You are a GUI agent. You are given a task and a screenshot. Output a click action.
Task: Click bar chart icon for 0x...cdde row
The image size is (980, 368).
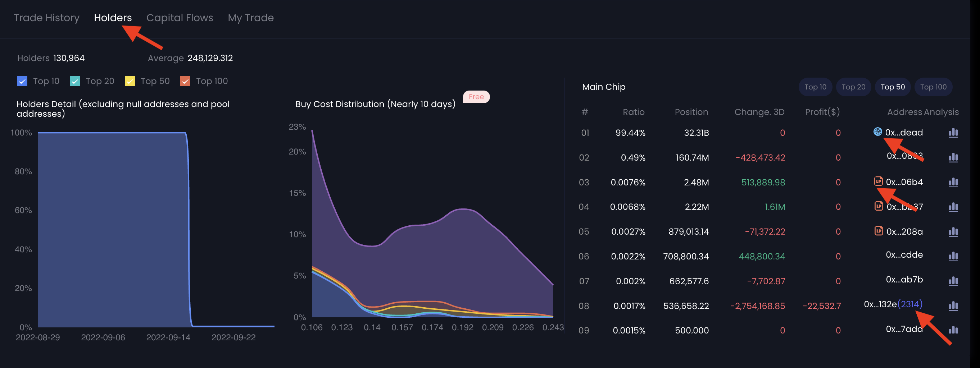pyautogui.click(x=953, y=256)
